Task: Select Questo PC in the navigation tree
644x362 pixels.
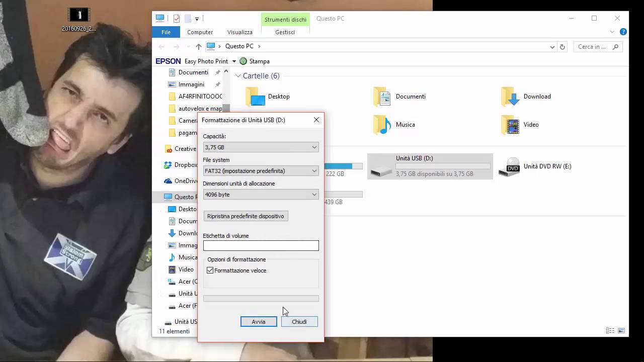Action: point(180,197)
